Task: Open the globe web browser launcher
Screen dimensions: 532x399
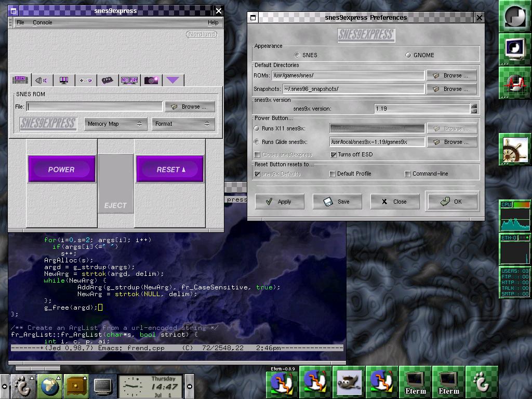Action: click(x=49, y=386)
